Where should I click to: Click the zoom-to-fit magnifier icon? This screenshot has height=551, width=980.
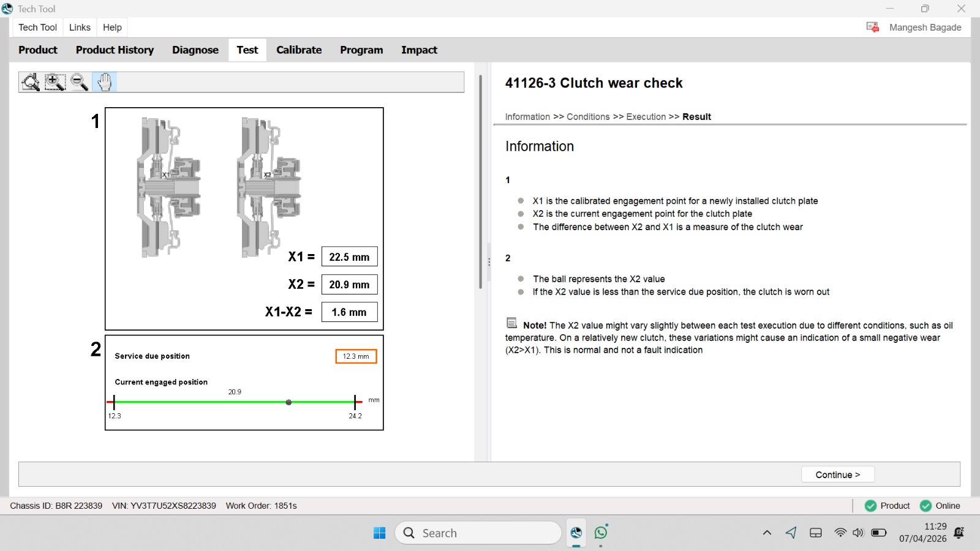(x=30, y=82)
